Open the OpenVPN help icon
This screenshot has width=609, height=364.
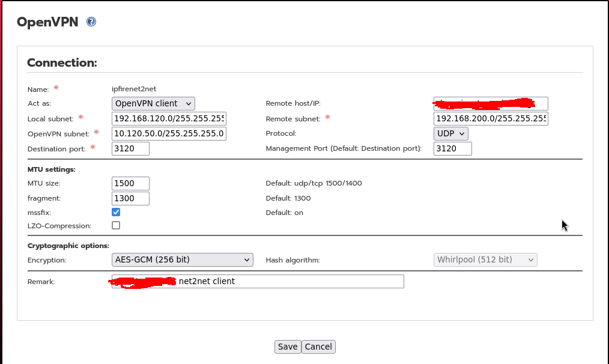(91, 22)
